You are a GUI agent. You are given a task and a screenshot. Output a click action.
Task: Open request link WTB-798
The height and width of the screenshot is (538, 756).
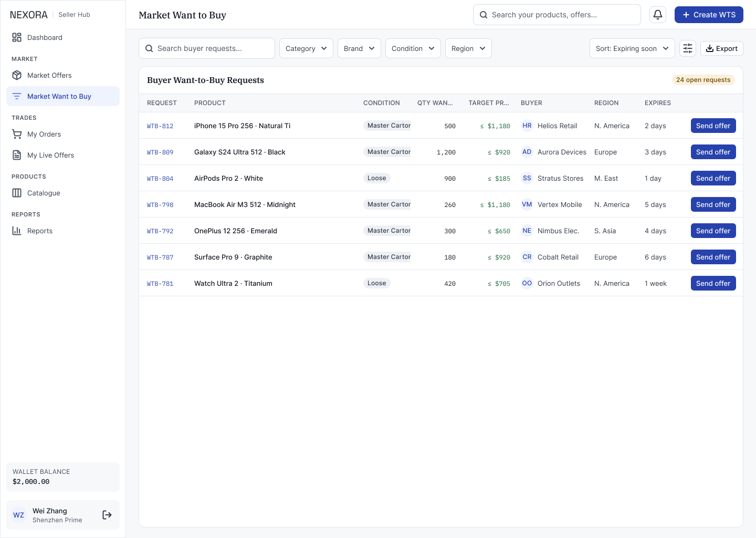[x=160, y=205]
